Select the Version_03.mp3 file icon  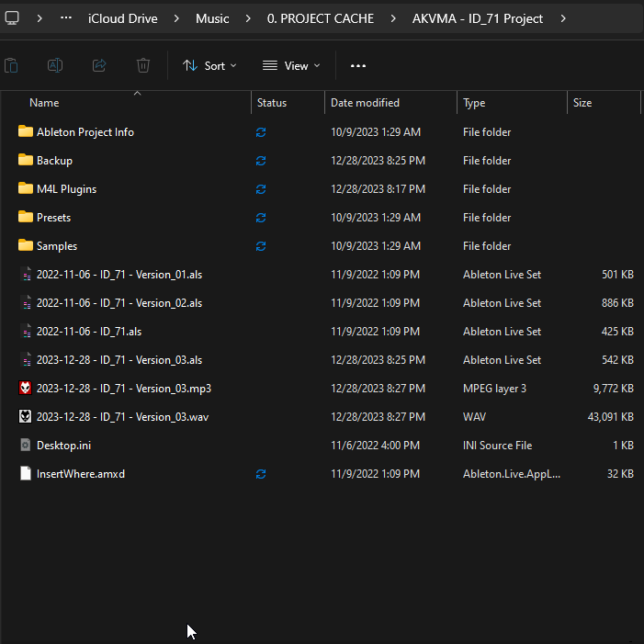click(x=25, y=389)
